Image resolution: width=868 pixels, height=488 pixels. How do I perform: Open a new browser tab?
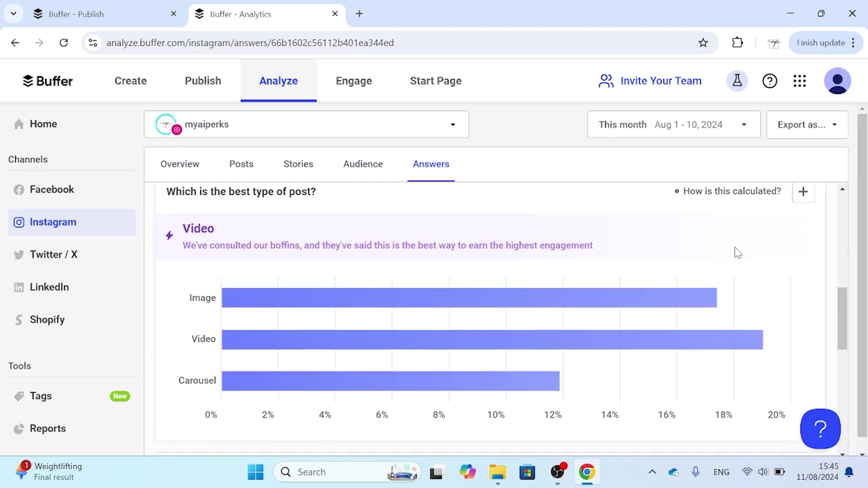[359, 14]
